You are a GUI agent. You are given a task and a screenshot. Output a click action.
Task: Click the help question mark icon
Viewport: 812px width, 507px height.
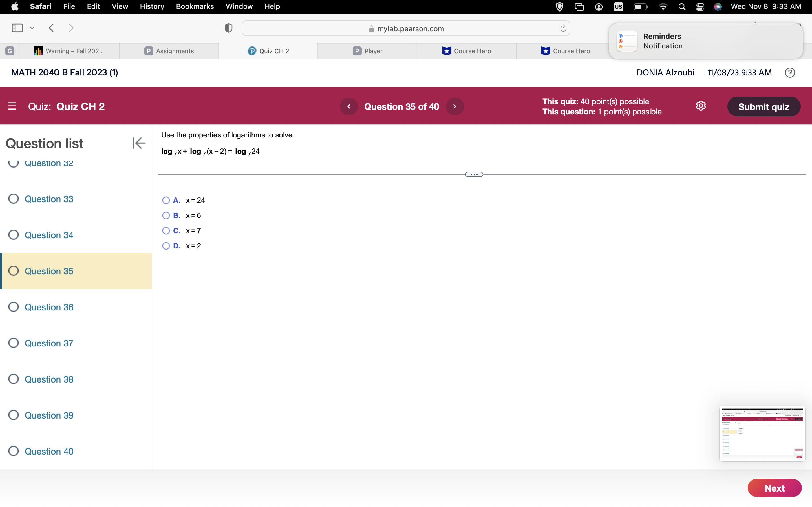click(789, 73)
